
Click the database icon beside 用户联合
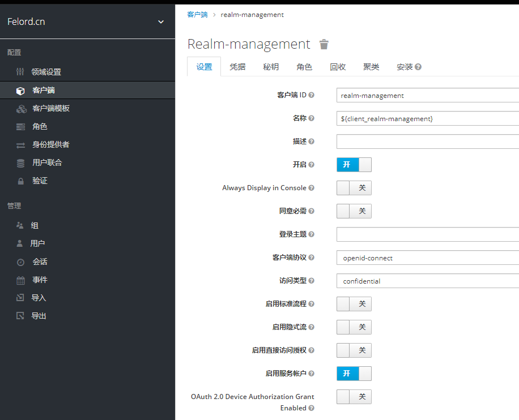tap(20, 163)
